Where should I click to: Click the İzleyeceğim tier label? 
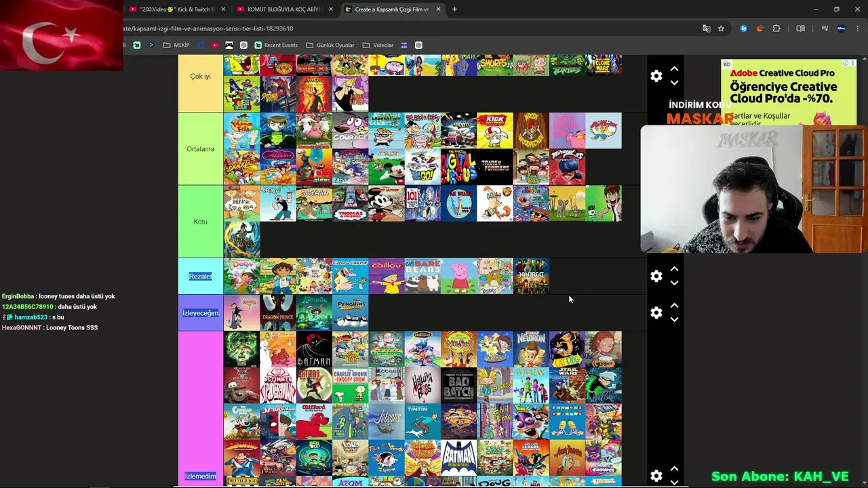(x=200, y=312)
